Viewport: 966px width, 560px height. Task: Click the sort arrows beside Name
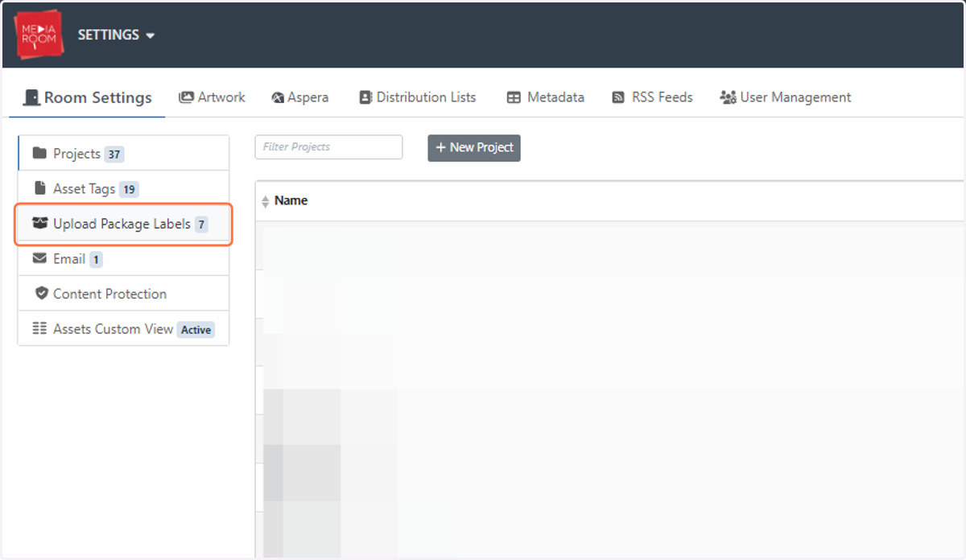[266, 202]
